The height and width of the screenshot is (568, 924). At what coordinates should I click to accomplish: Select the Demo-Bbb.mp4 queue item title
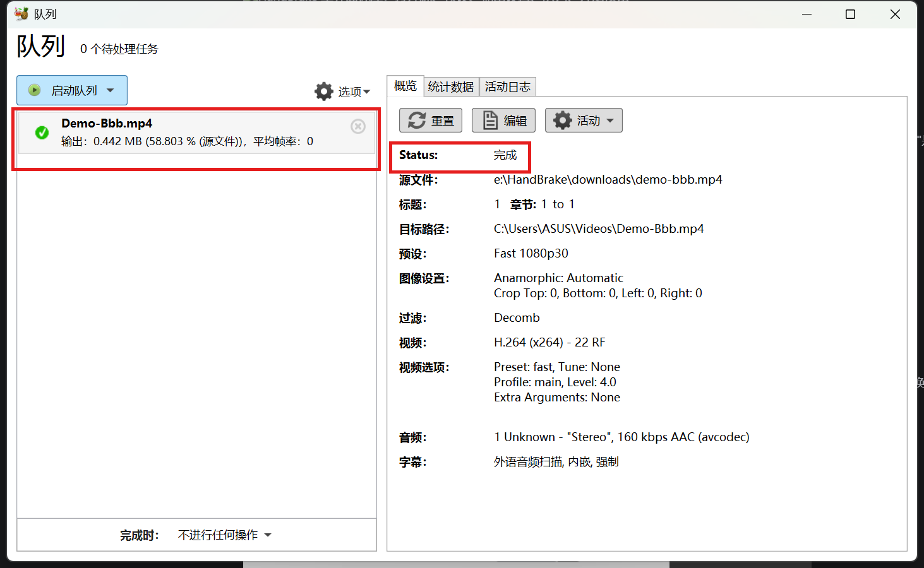pyautogui.click(x=107, y=123)
